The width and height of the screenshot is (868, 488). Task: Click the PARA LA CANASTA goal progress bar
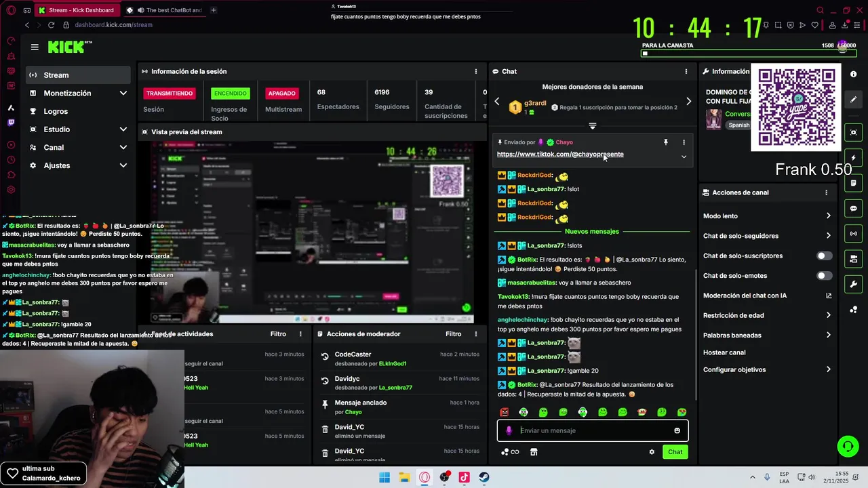[x=749, y=53]
